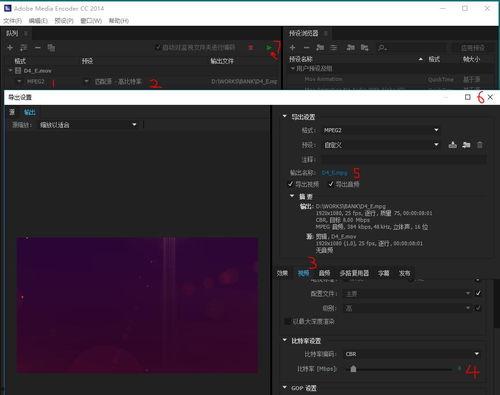Save preset icon beside 预设 dropdown

coord(452,145)
